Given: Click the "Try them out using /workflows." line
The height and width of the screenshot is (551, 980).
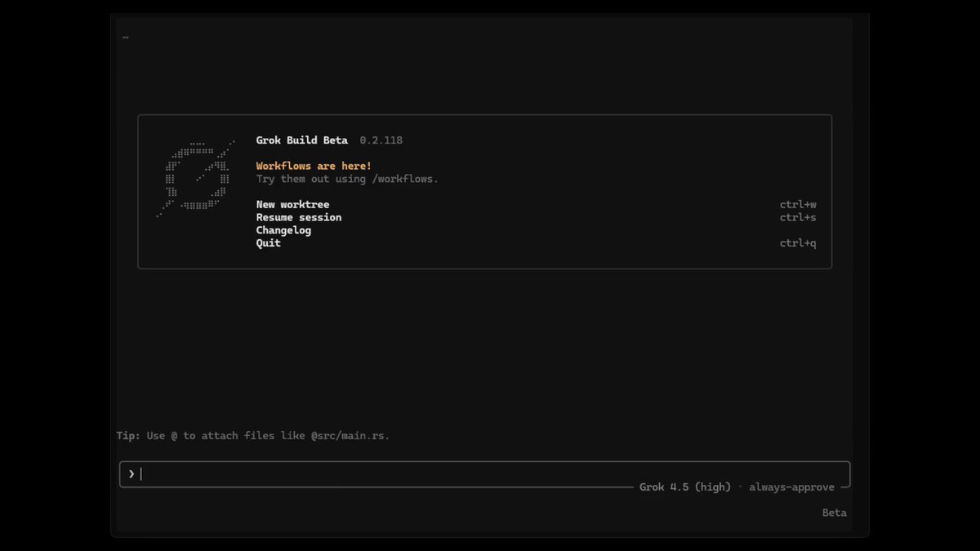Looking at the screenshot, I should click(x=347, y=179).
